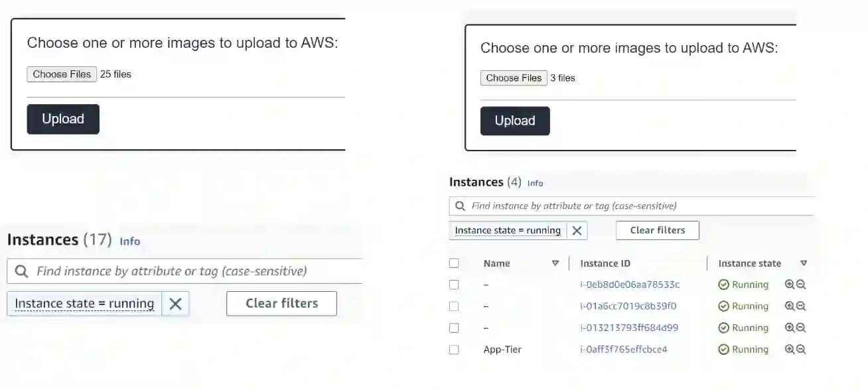The width and height of the screenshot is (868, 390).
Task: Open instance link i-0aff3f765effcbce4
Action: tap(623, 350)
